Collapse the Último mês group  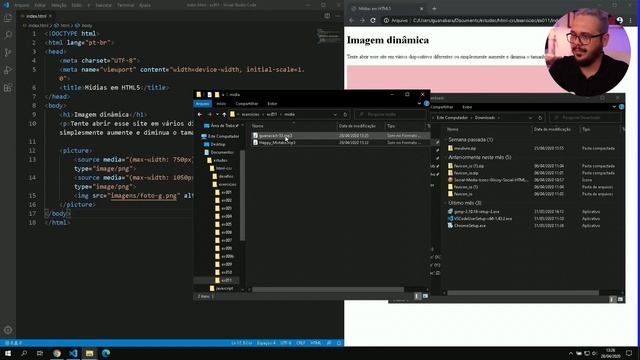tap(446, 203)
